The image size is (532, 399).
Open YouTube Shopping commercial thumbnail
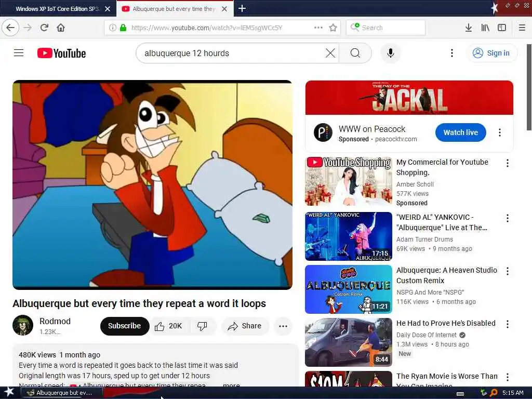point(349,181)
